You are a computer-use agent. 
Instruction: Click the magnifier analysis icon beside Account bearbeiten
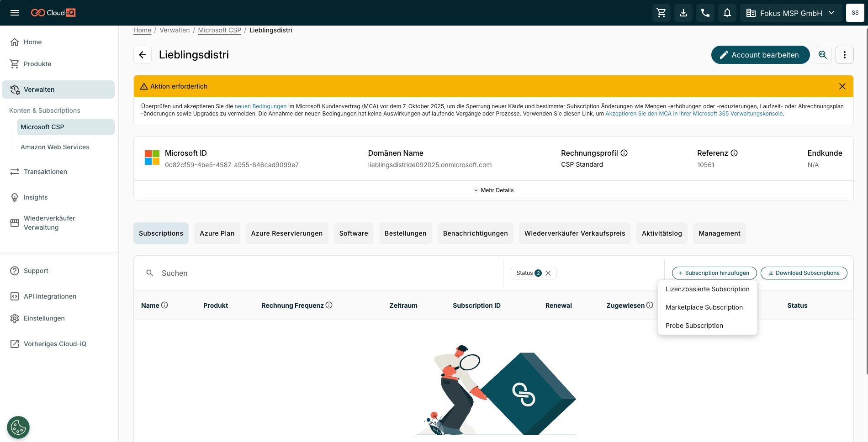822,55
